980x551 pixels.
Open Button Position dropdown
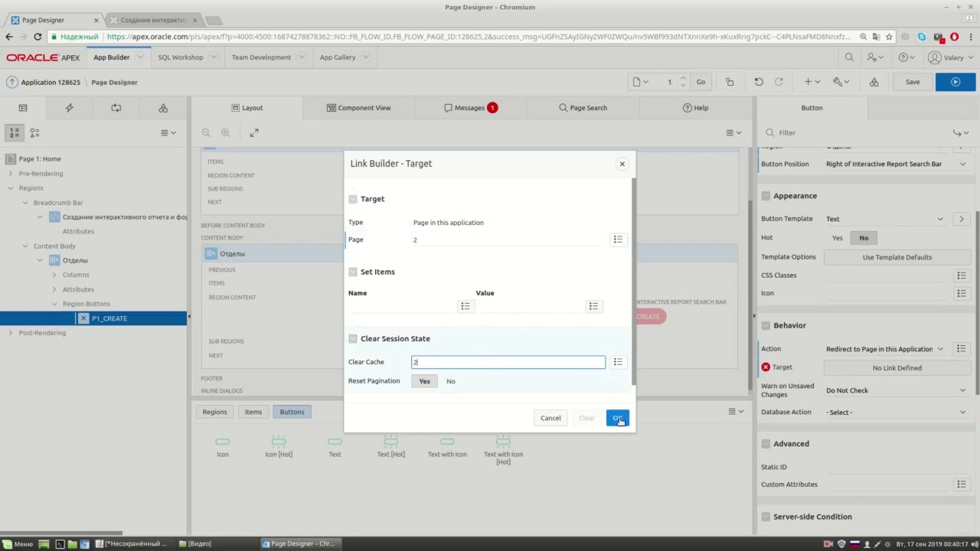pos(897,164)
